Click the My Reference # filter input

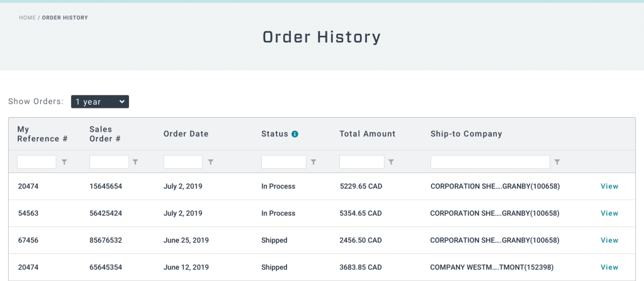37,162
